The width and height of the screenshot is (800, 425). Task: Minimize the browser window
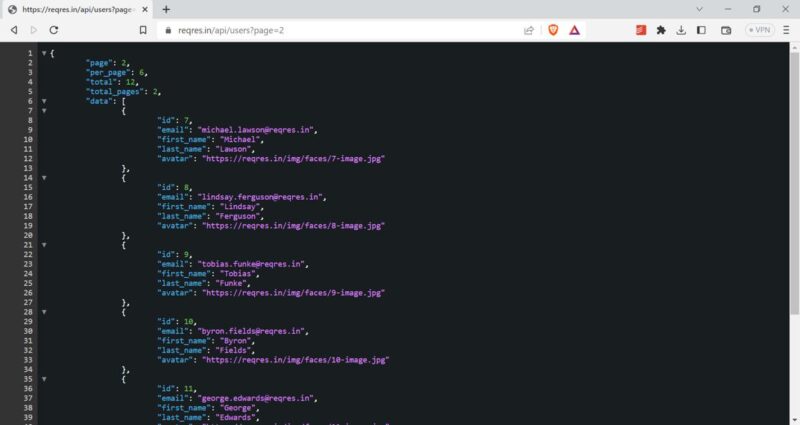(x=728, y=9)
